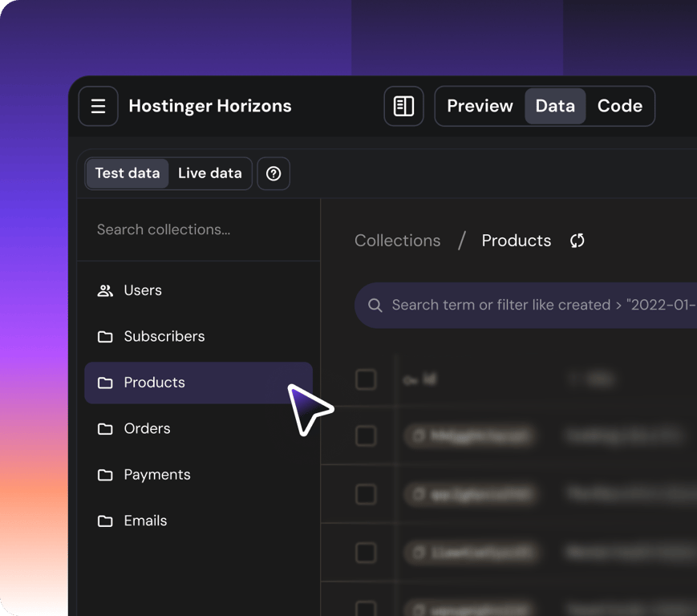
Task: Open the Orders collection
Action: [198, 429]
